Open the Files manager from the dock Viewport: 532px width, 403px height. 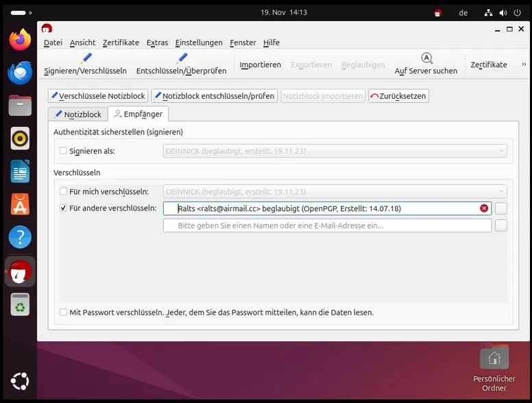(x=20, y=106)
